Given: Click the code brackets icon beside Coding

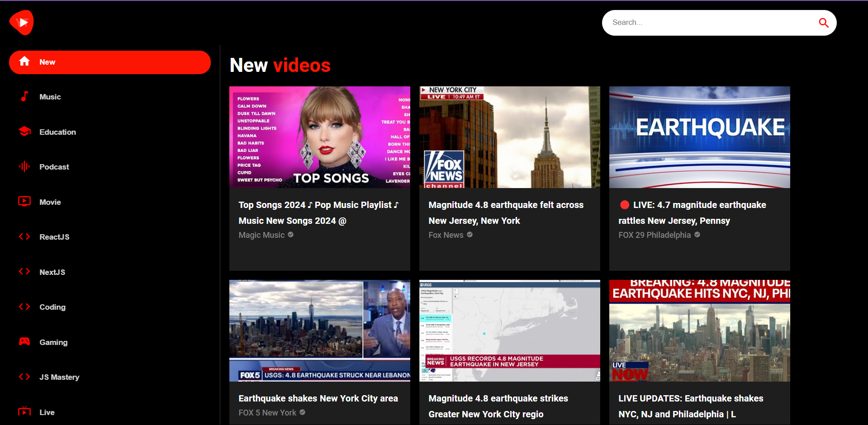Looking at the screenshot, I should (24, 307).
